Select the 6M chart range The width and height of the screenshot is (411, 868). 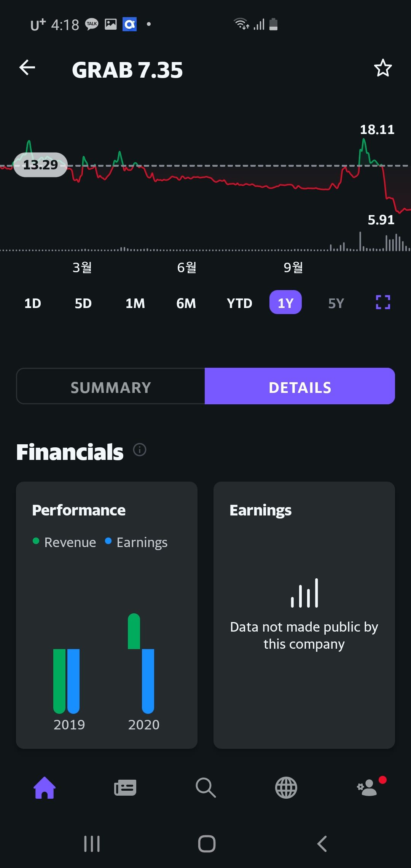tap(186, 303)
